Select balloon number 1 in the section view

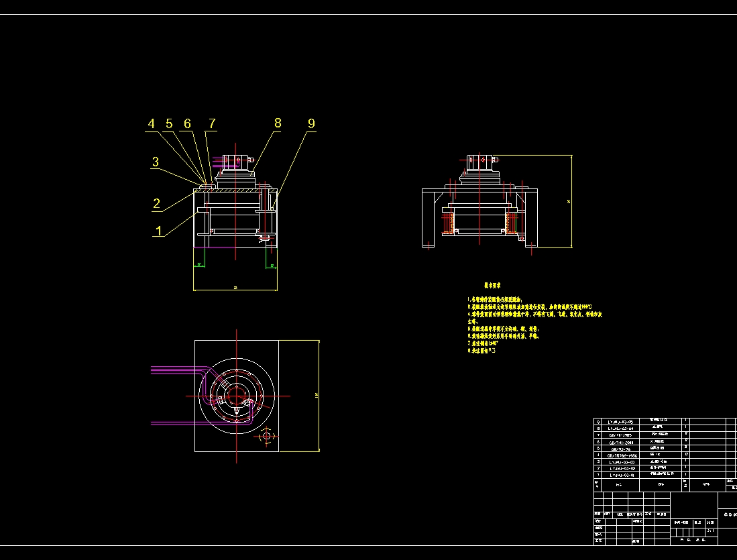[159, 231]
